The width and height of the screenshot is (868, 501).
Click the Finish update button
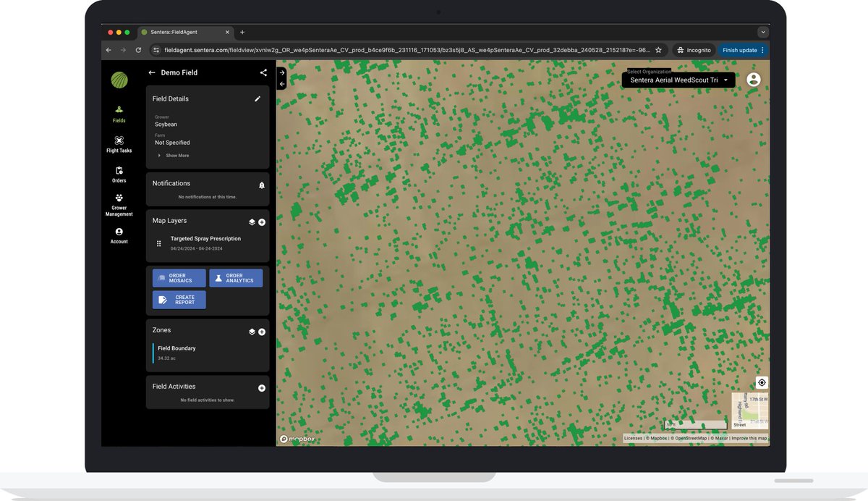click(743, 50)
